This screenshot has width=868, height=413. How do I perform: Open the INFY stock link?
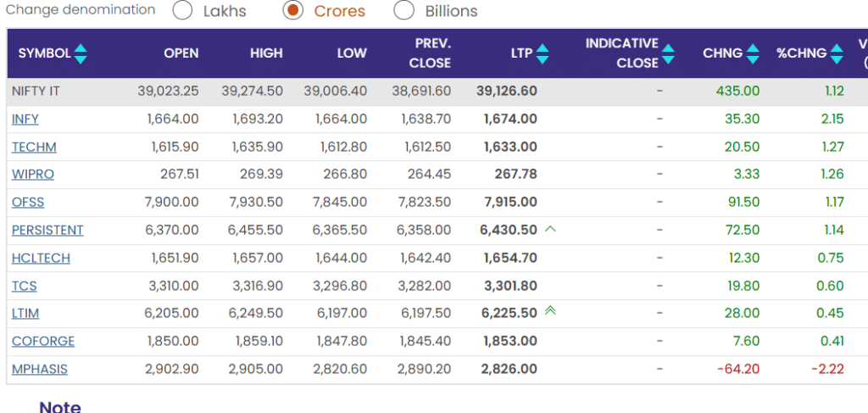[25, 120]
